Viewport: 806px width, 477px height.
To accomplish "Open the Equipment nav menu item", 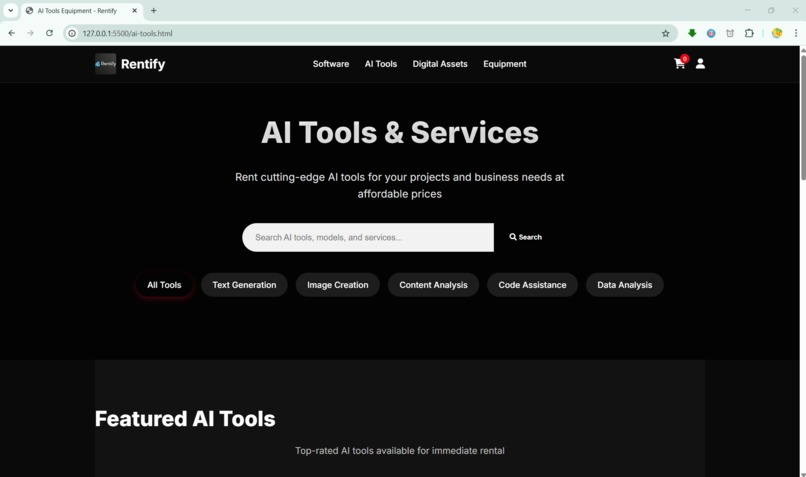I will pyautogui.click(x=505, y=64).
